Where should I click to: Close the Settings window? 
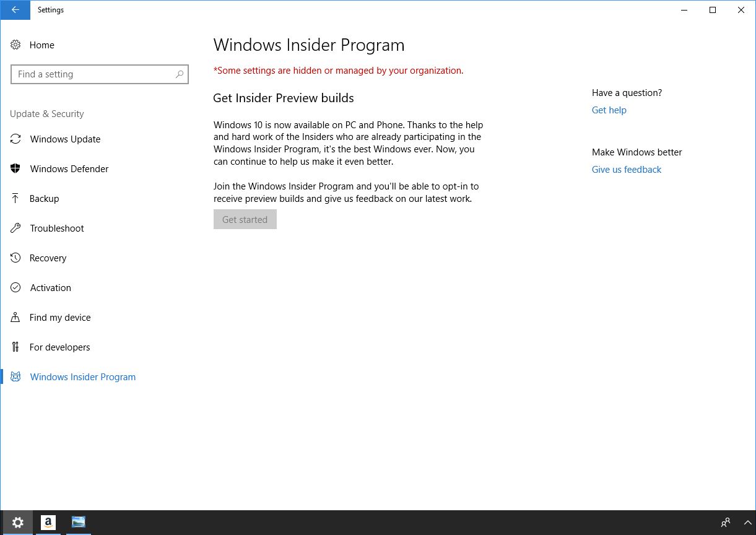coord(741,10)
